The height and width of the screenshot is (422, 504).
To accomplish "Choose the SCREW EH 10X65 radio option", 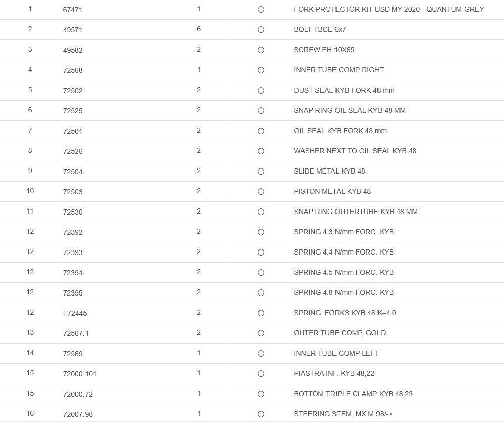I will pyautogui.click(x=261, y=50).
